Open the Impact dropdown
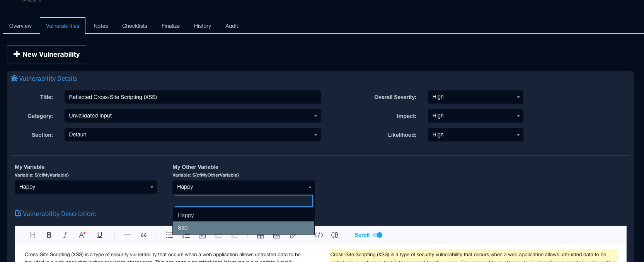This screenshot has width=644, height=262. (x=475, y=116)
